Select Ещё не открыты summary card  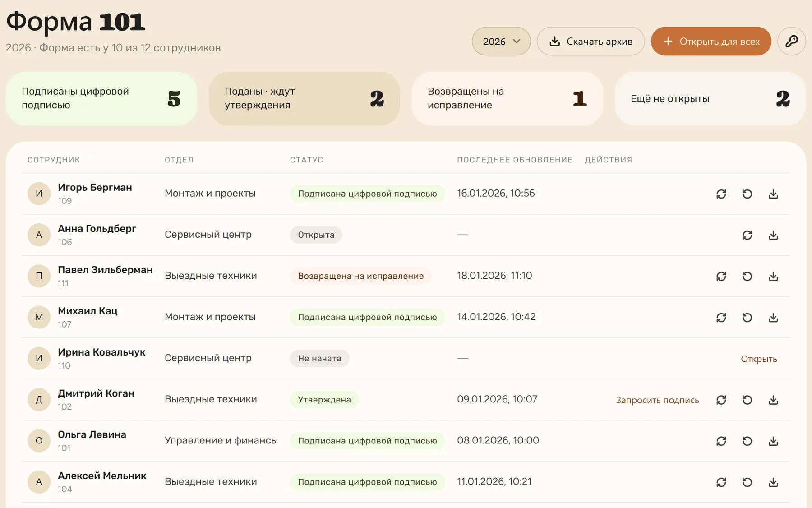(710, 98)
